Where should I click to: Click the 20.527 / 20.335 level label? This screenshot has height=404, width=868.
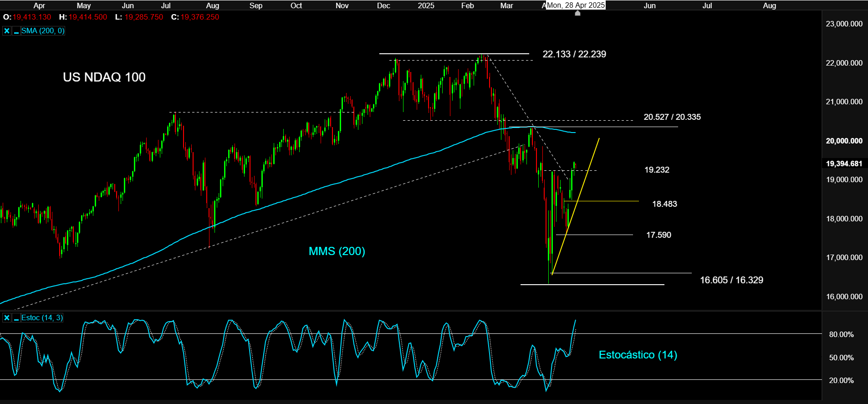[672, 117]
